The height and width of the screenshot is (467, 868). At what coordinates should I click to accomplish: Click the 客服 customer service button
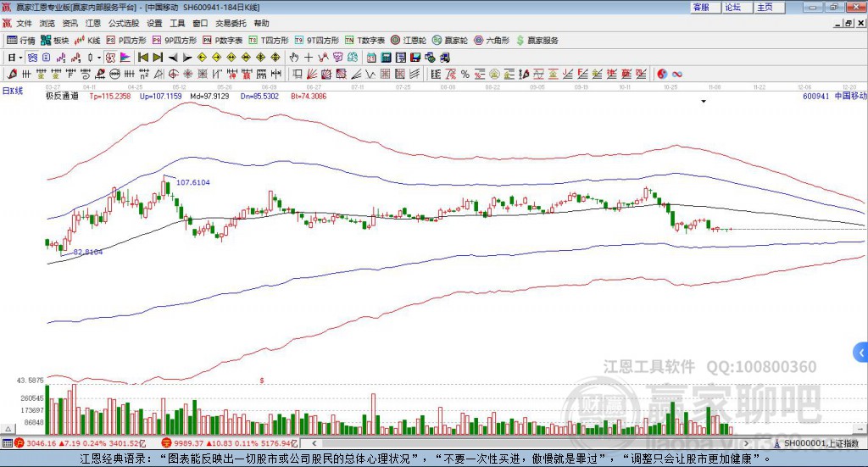[705, 7]
